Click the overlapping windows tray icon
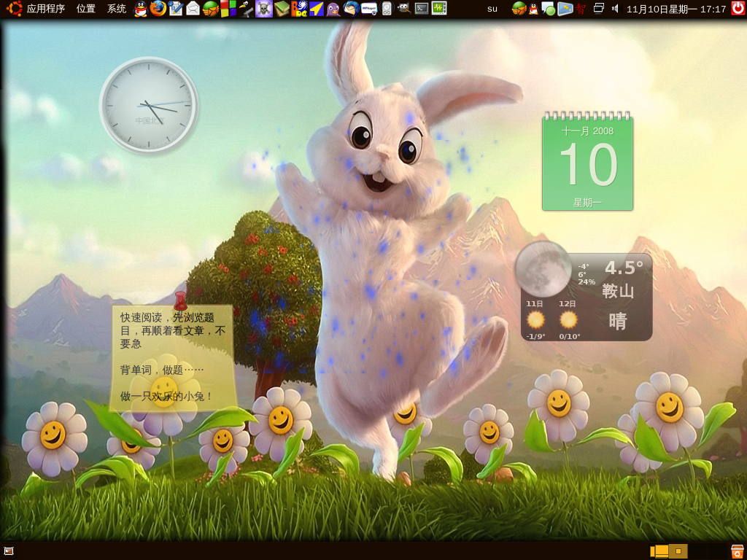Viewport: 747px width, 560px height. pyautogui.click(x=599, y=8)
